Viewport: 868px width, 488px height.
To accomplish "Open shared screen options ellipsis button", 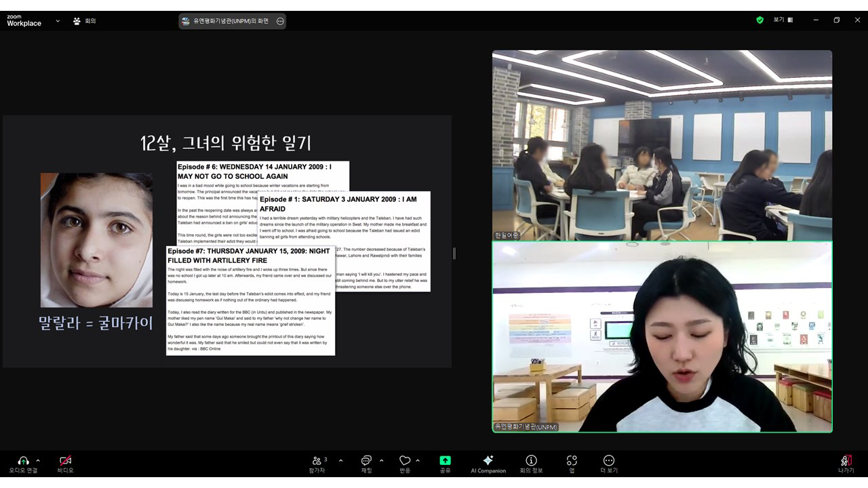I will pos(280,21).
